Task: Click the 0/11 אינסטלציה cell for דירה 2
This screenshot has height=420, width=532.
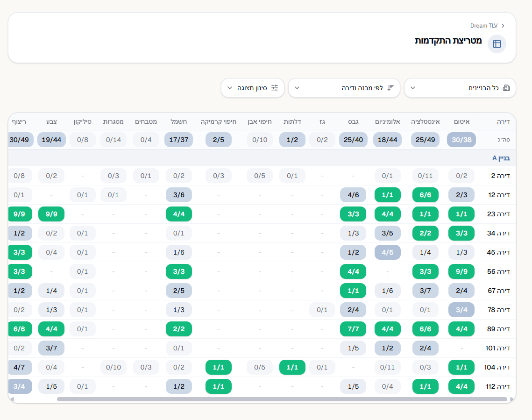Action: pos(425,176)
